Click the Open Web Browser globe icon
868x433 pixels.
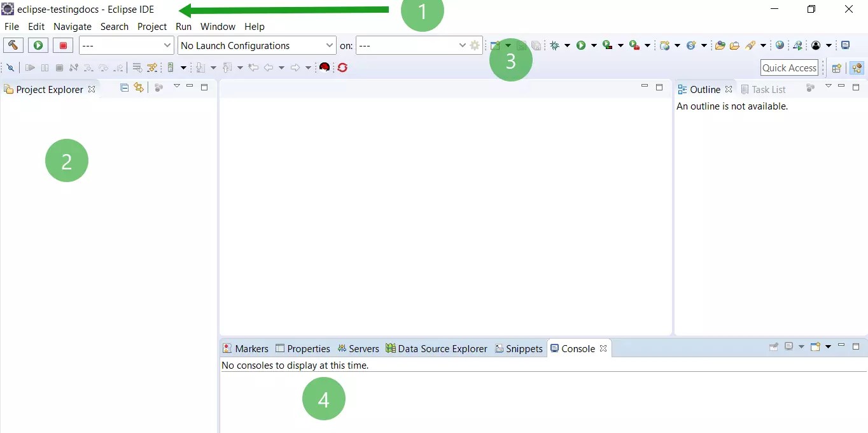coord(780,45)
